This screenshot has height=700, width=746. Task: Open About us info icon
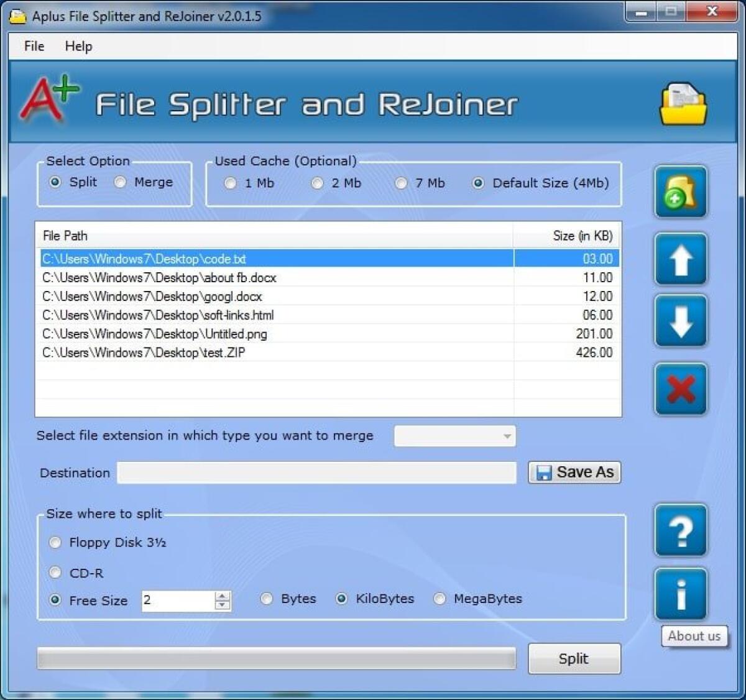[x=681, y=594]
